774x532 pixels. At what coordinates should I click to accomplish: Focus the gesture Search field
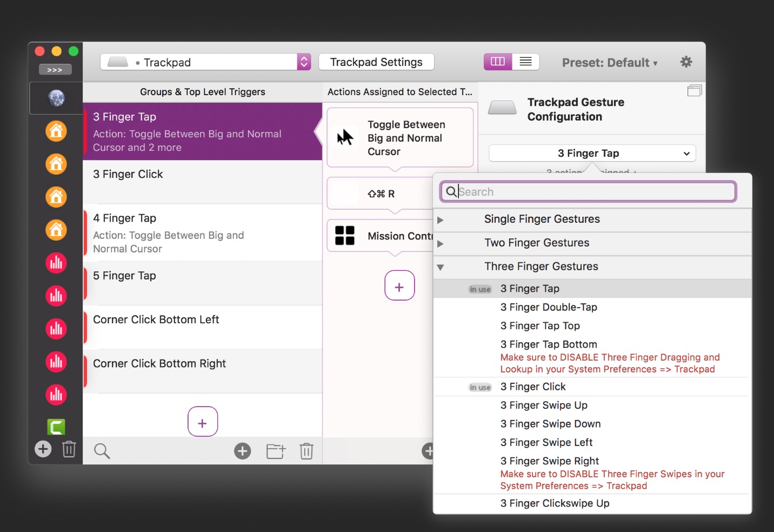pos(588,191)
